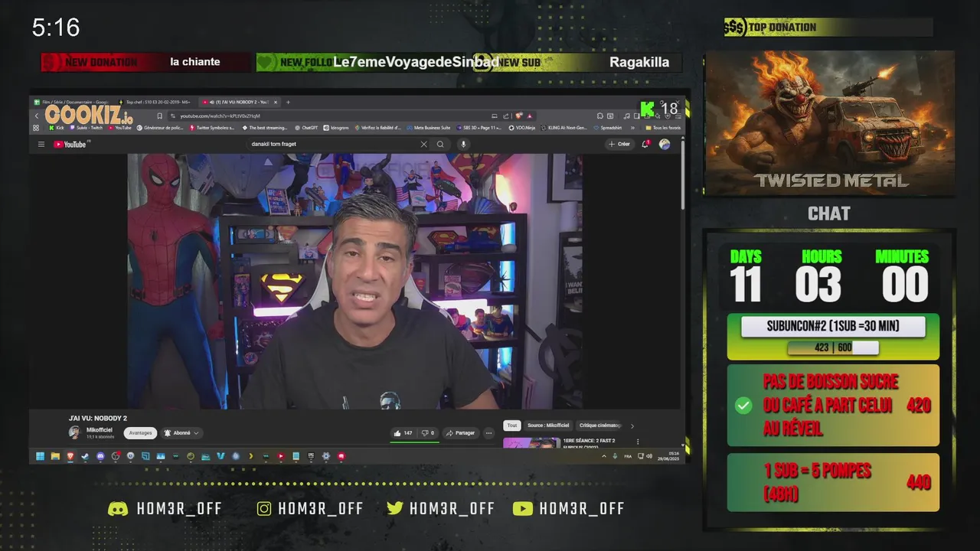Open the Mikofficiel channel avatar
The height and width of the screenshot is (551, 980).
74,432
